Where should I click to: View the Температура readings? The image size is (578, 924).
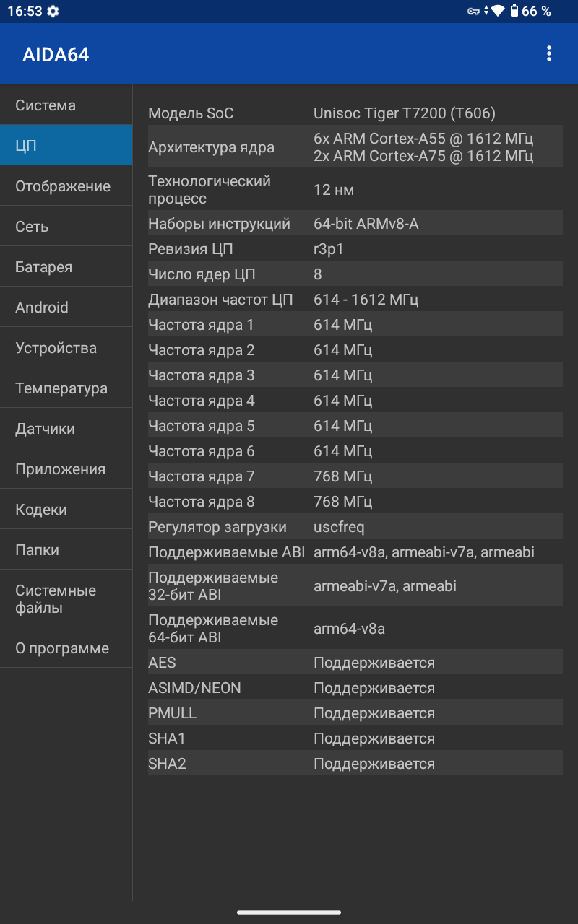[66, 388]
